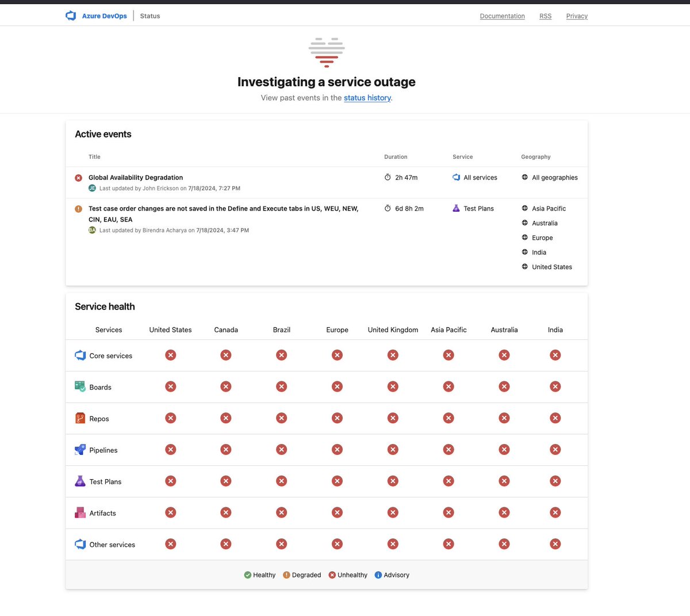Screen dimensions: 690x616
Task: Click the 'Canada' column header
Action: coord(226,330)
